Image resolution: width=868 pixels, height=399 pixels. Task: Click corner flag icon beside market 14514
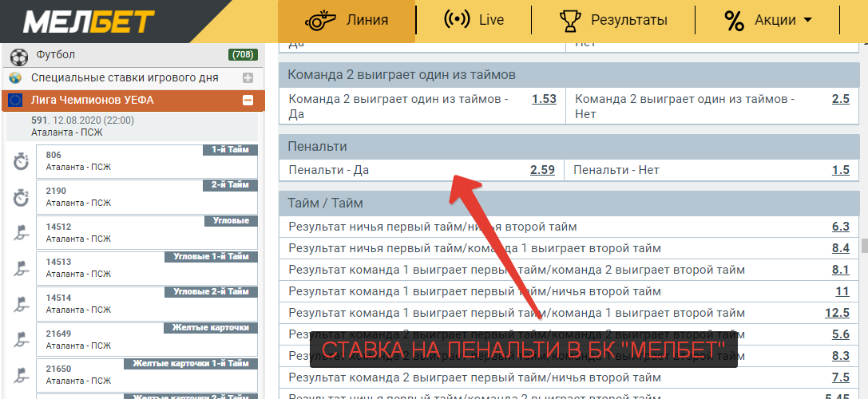point(21,304)
